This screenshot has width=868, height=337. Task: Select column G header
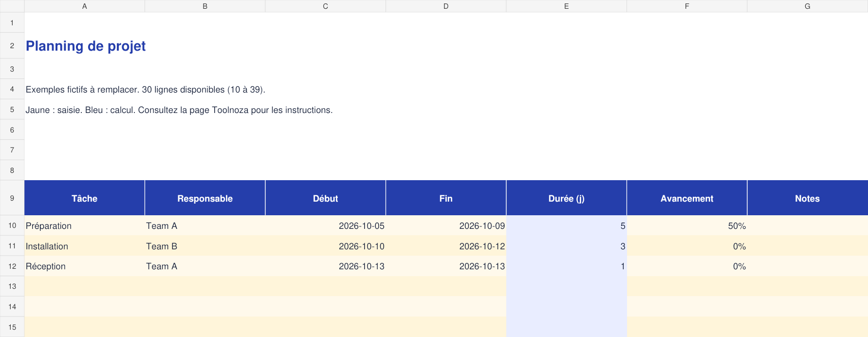(808, 6)
